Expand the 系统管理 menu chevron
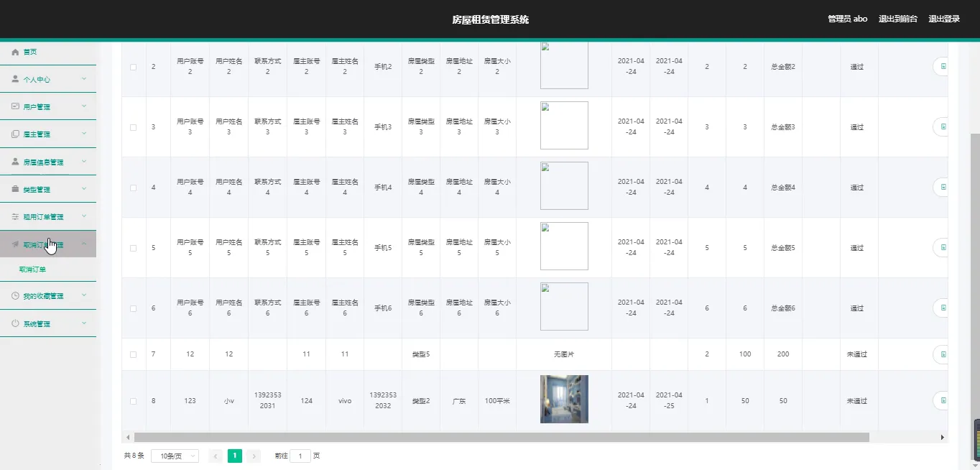The height and width of the screenshot is (470, 980). click(84, 323)
